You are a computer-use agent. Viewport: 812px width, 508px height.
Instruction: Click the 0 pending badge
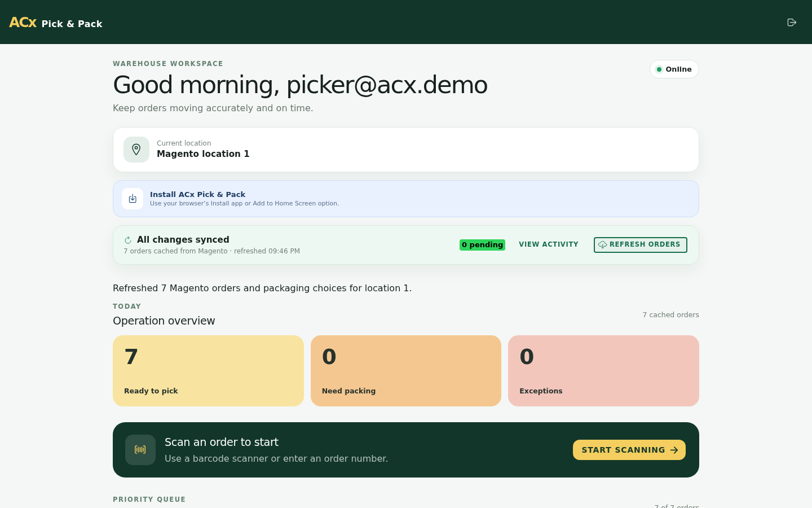[482, 244]
